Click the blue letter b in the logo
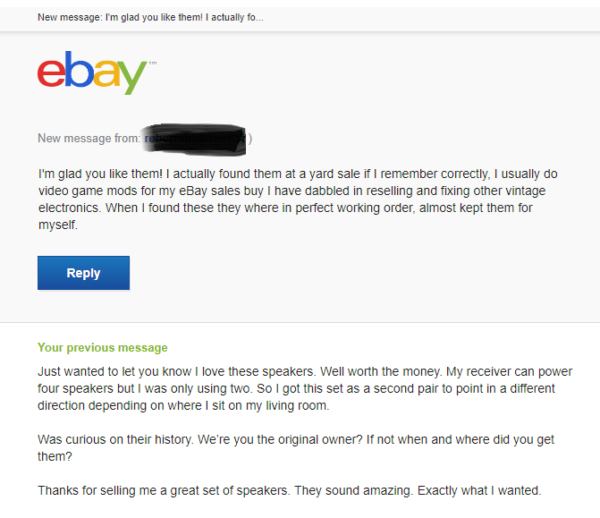600x518 pixels. pyautogui.click(x=78, y=69)
